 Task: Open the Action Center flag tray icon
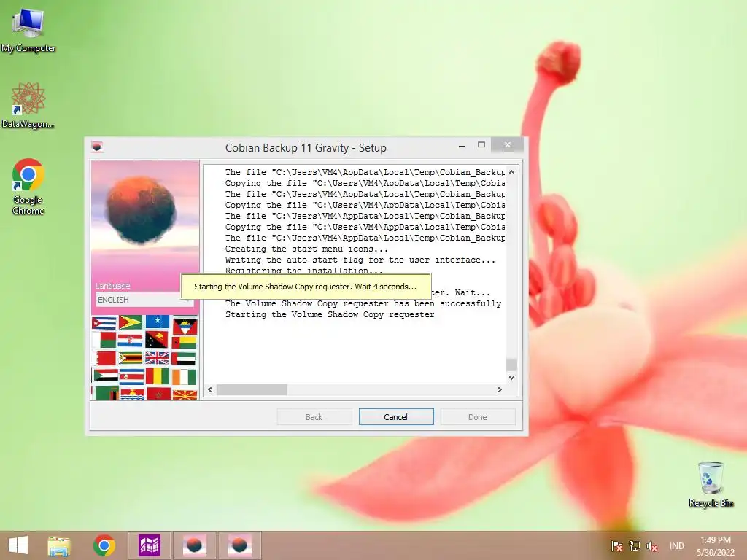pos(616,546)
